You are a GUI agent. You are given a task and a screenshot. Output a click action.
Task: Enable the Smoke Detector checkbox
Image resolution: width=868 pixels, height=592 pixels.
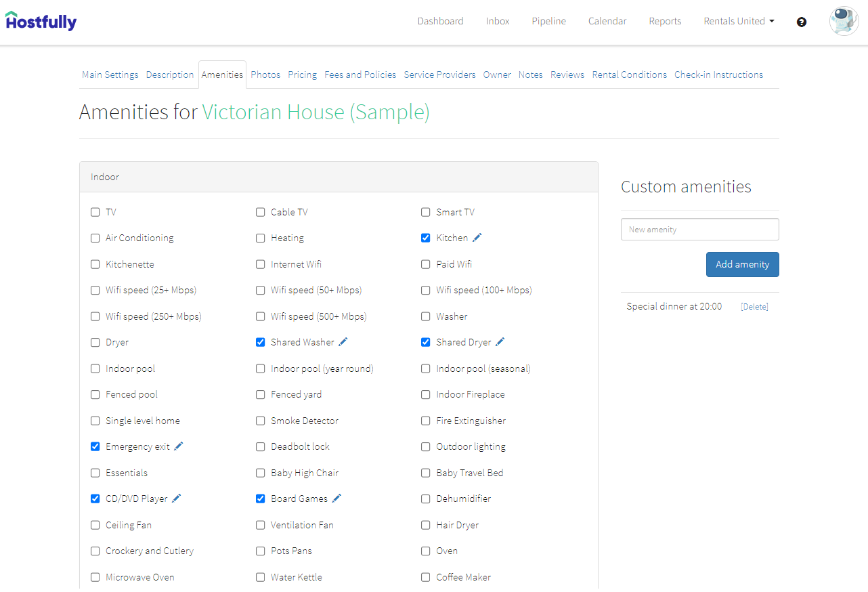261,421
